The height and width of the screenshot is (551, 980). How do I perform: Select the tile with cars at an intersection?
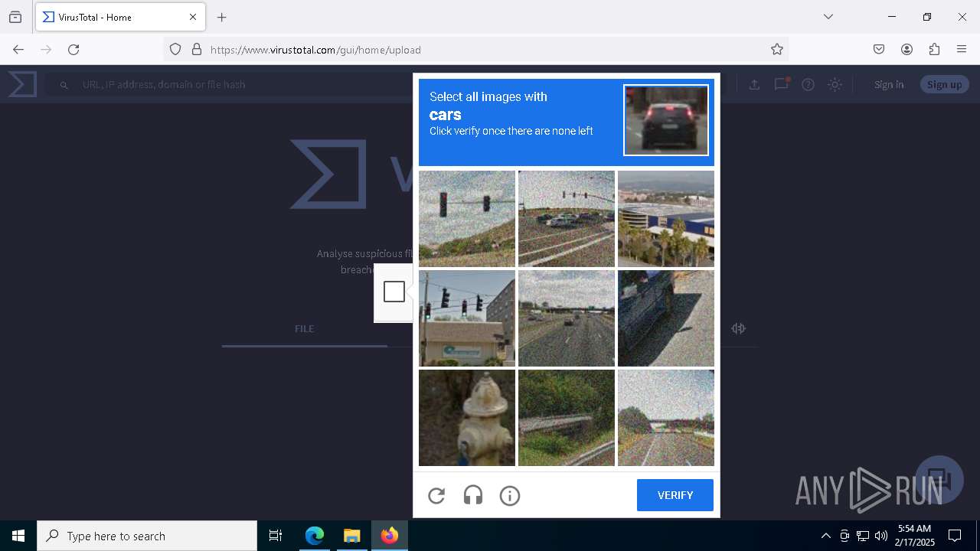point(567,219)
